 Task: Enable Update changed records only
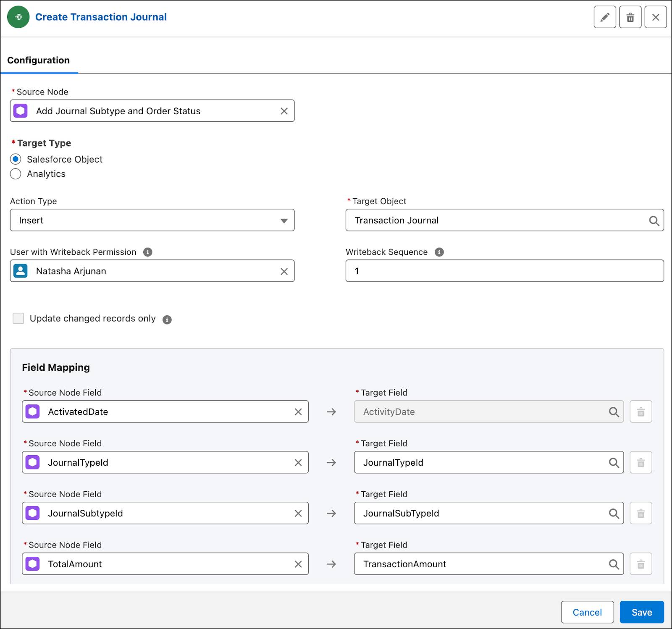pyautogui.click(x=18, y=318)
